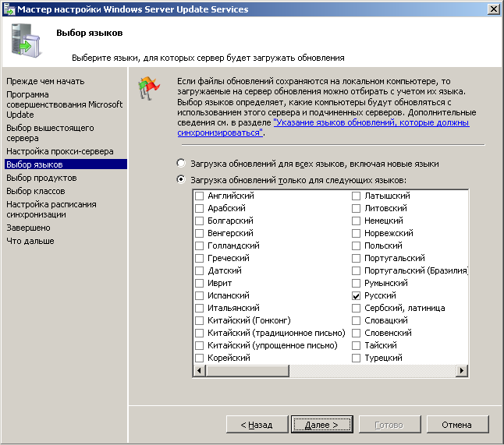Uncheck the Русский checkbox
Screen dimensions: 504x445
pyautogui.click(x=356, y=295)
